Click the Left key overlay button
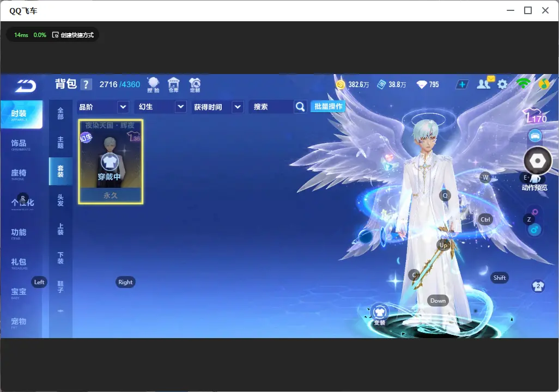 pos(39,282)
